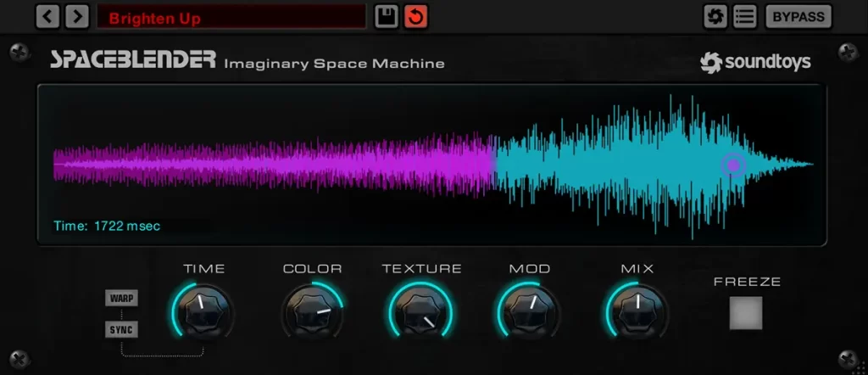Toggle the FREEZE button
This screenshot has width=868, height=375.
[746, 313]
